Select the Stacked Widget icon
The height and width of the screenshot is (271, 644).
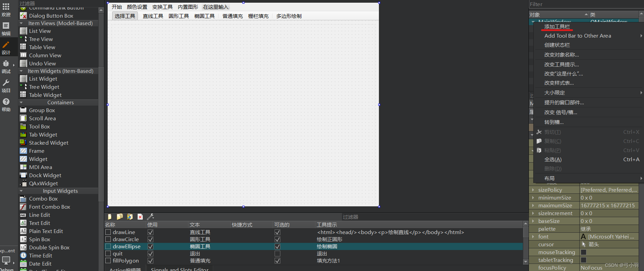tap(23, 143)
